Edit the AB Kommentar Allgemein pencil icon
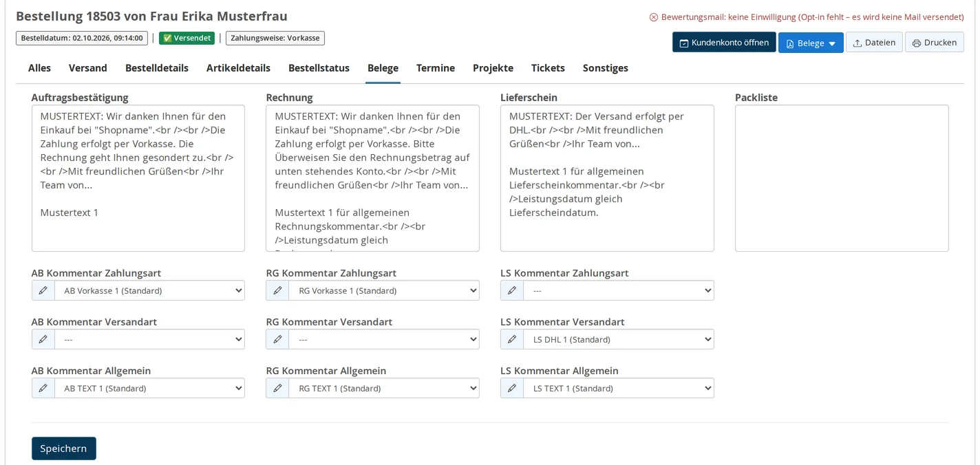980x465 pixels. [x=43, y=388]
